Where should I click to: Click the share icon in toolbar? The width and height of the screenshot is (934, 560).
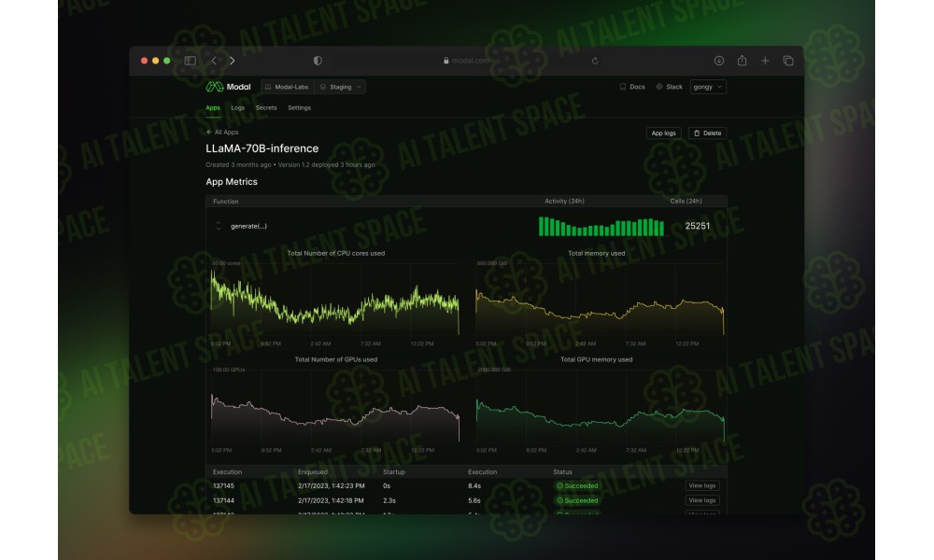pos(742,61)
